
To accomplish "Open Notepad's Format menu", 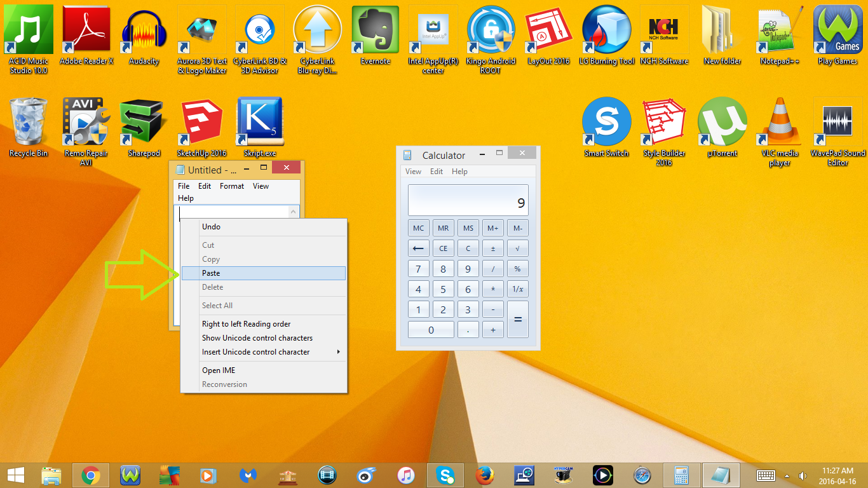I will tap(231, 186).
